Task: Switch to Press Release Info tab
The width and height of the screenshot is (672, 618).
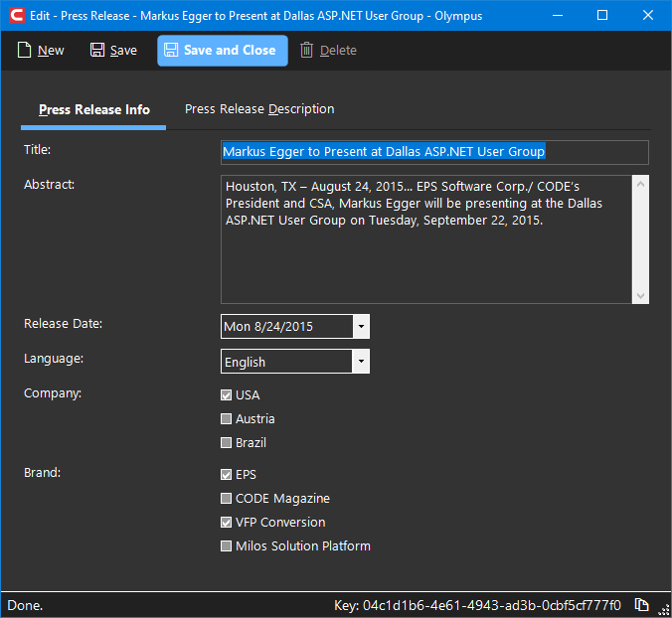Action: [93, 109]
